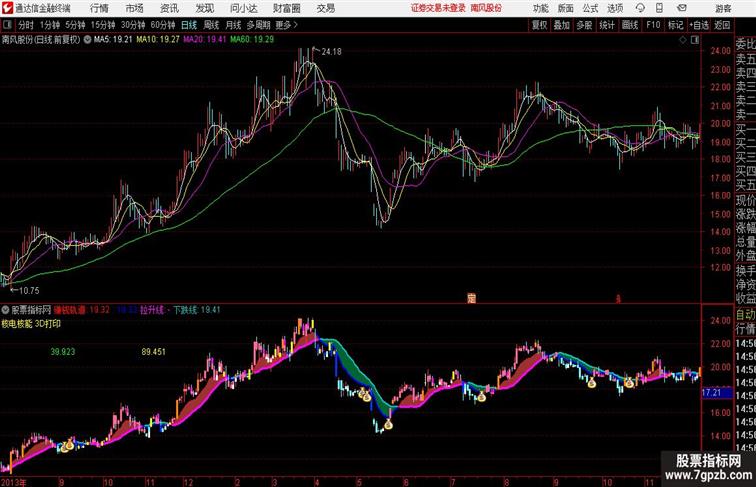Click the 39.923 value in indicator panel

pos(63,352)
